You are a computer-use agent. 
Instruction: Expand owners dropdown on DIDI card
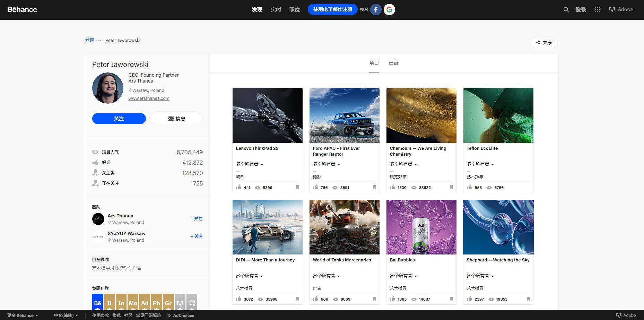pos(250,276)
